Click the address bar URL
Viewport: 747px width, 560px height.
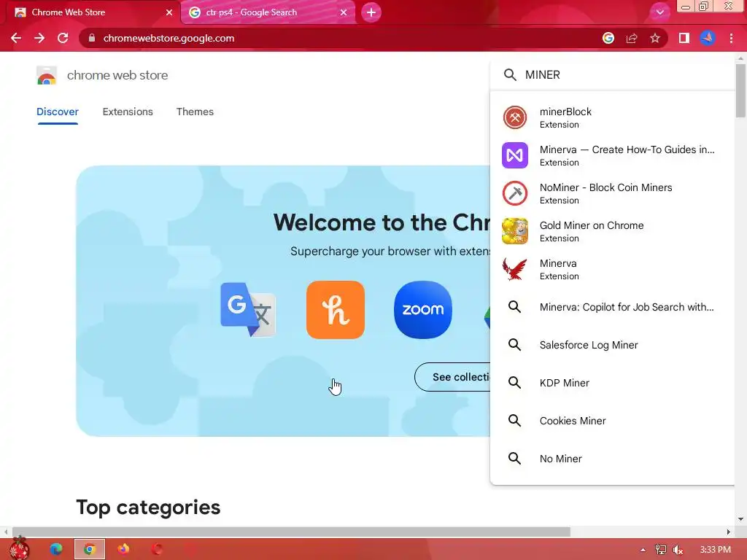click(x=169, y=38)
